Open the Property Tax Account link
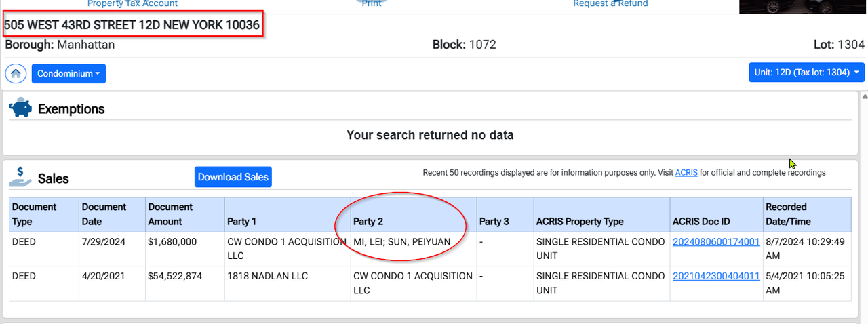The image size is (868, 324). (x=132, y=4)
